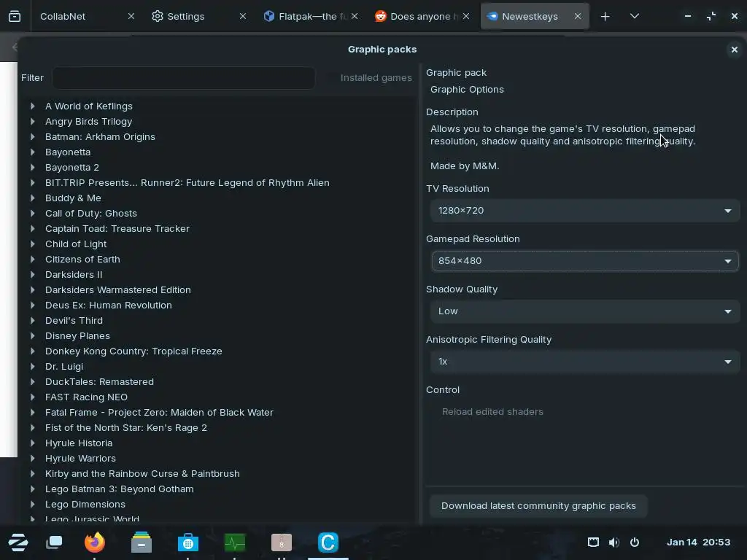Switch to the CollabNet tab

tap(63, 16)
